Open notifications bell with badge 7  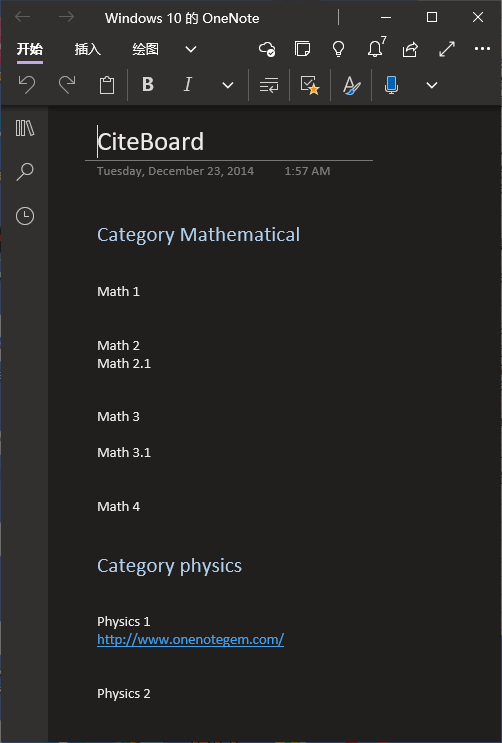(x=376, y=48)
